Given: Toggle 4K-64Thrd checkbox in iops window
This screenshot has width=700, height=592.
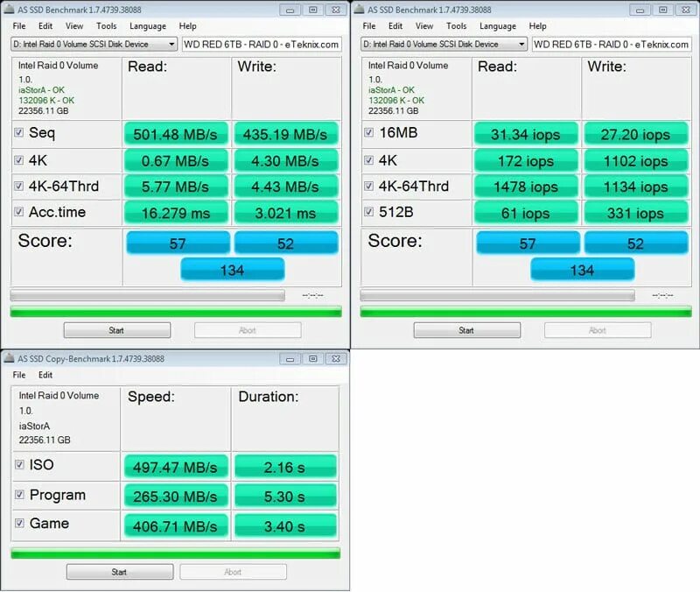Looking at the screenshot, I should [368, 186].
